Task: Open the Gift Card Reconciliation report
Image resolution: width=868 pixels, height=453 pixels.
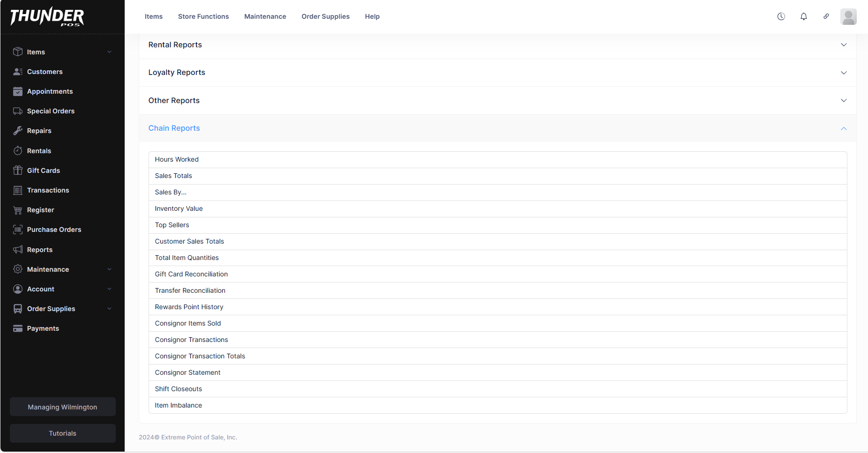Action: coord(191,274)
